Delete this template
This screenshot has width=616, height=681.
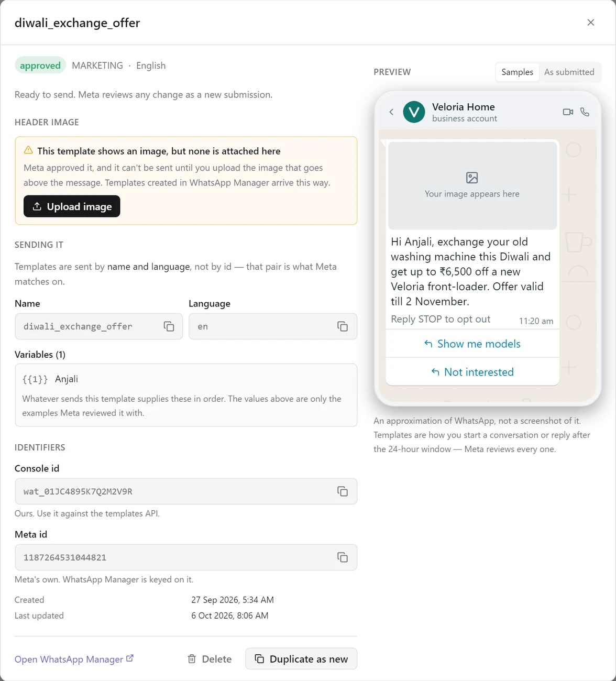(210, 659)
